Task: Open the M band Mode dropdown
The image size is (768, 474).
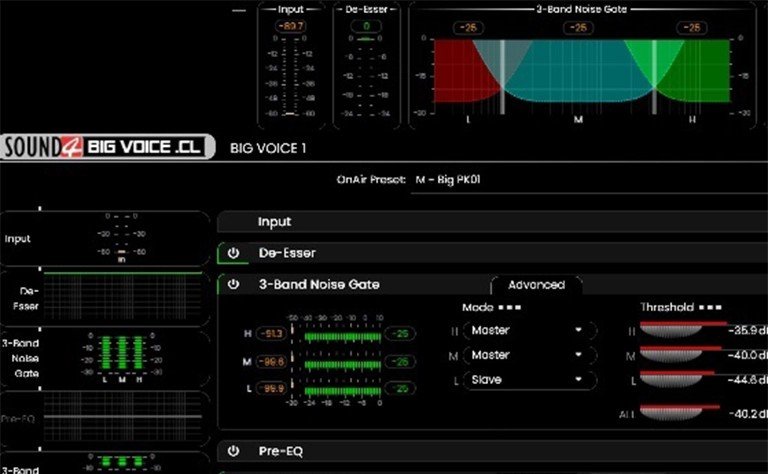Action: coord(529,355)
